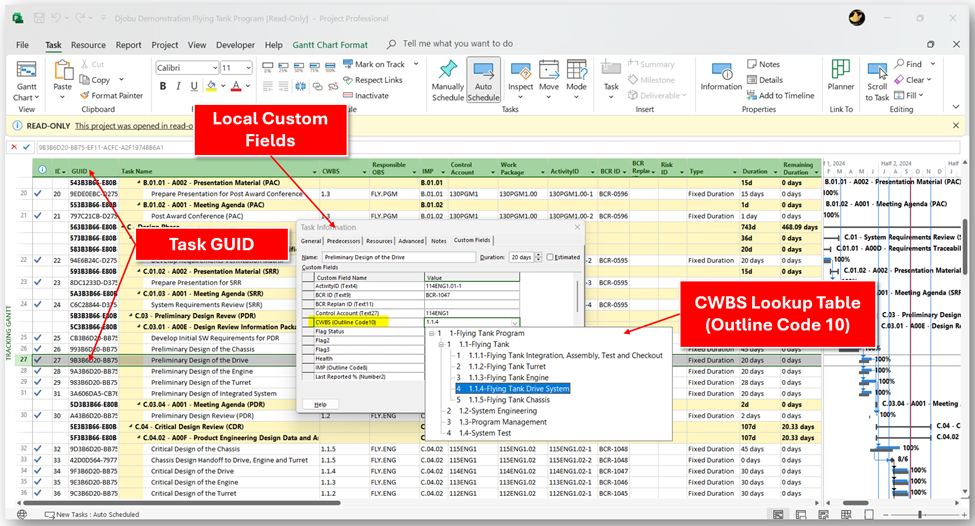Click checkmark indicator for task row 20
Image resolution: width=975 pixels, height=526 pixels.
[x=38, y=193]
